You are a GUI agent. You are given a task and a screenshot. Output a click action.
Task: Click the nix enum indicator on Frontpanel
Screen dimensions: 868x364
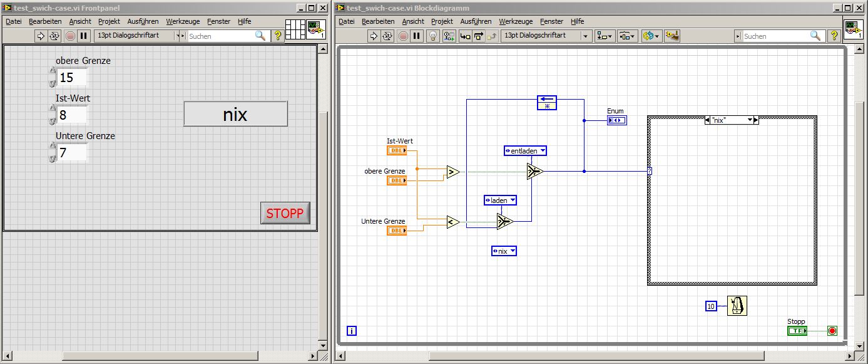pos(235,115)
